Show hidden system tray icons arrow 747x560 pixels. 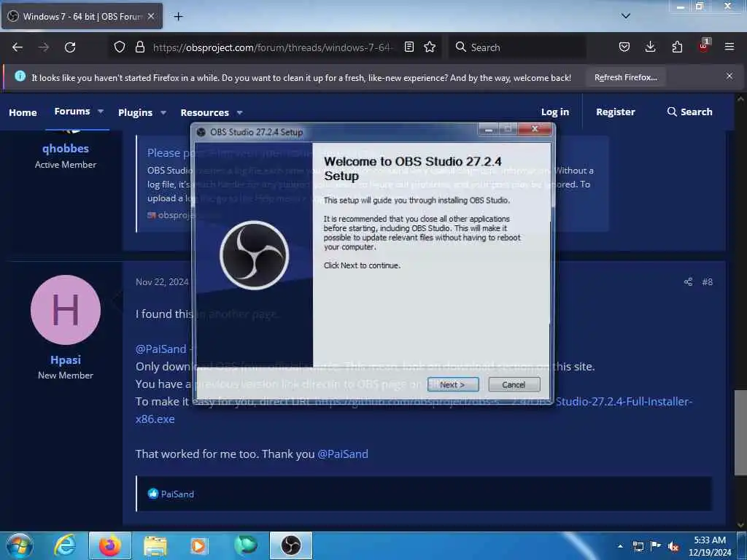coord(620,546)
